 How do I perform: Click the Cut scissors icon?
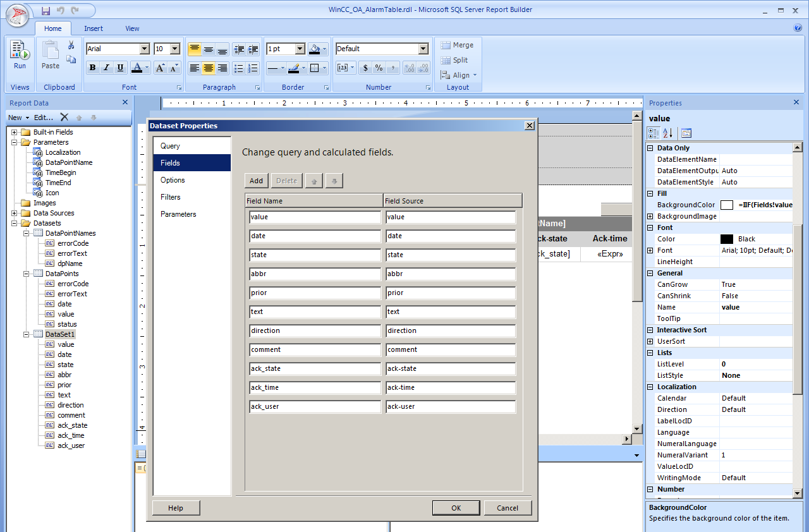(x=71, y=45)
